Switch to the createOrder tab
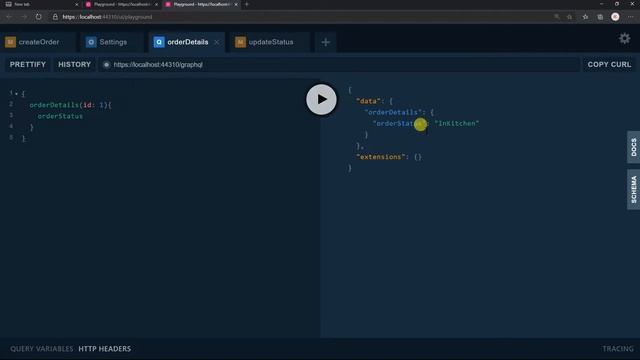 (x=38, y=42)
